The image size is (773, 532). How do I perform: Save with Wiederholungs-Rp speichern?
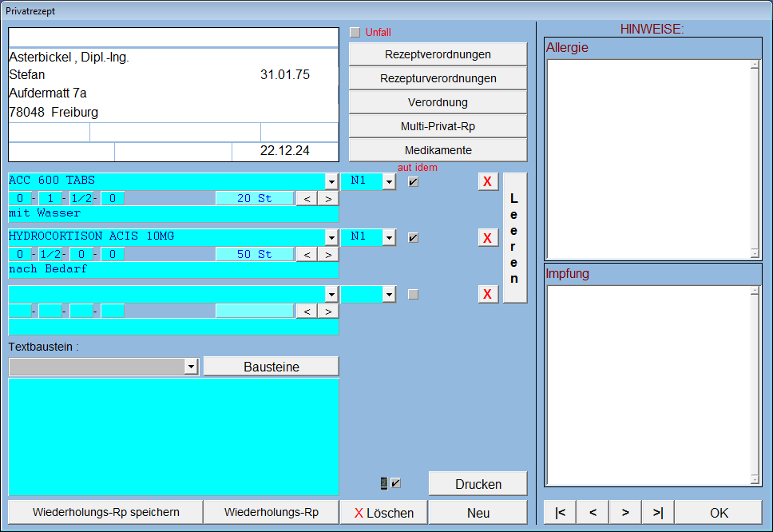point(105,512)
